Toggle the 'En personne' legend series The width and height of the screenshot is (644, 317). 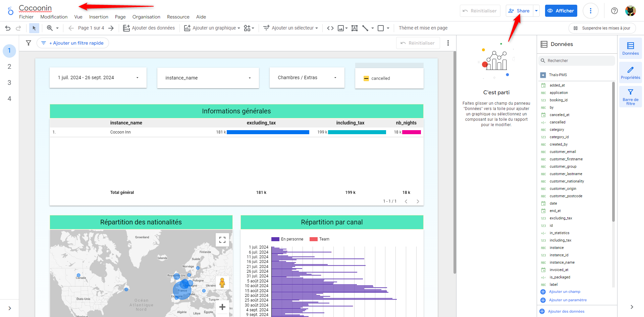(287, 239)
